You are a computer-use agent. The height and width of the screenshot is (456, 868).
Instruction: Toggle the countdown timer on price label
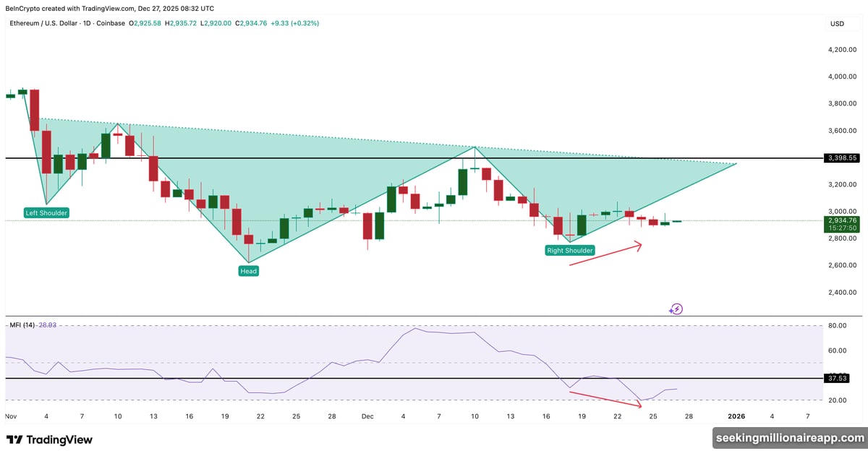click(841, 228)
